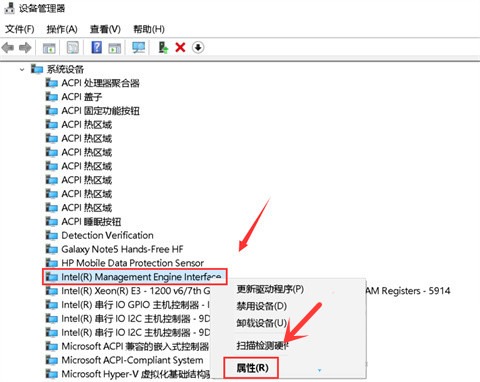Open the 查看(V) menu
480x382 pixels.
[x=105, y=29]
